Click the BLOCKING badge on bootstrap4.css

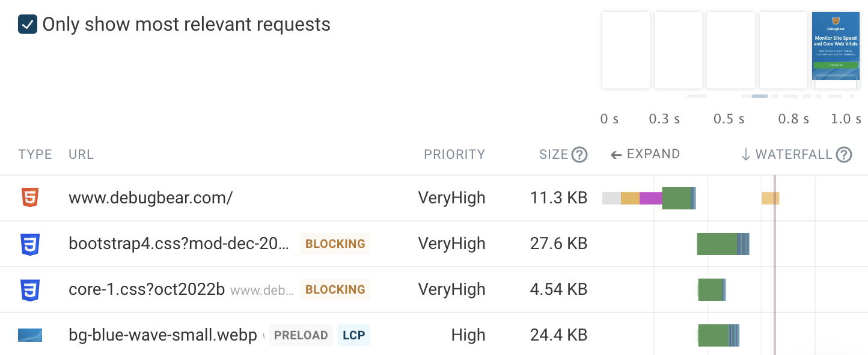335,244
